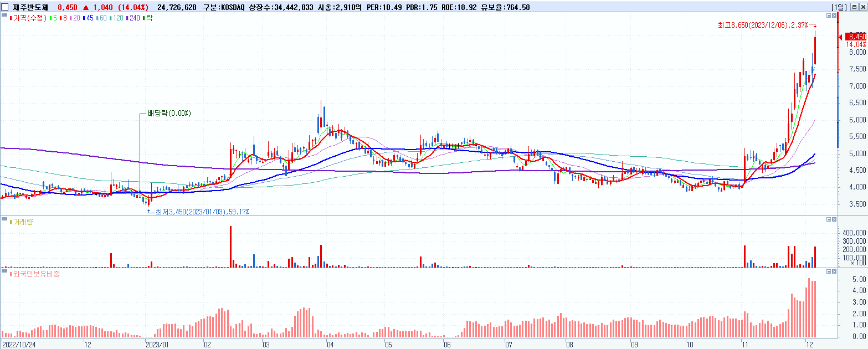868x349 pixels.
Task: Click the 3,500 price axis label
Action: [x=857, y=204]
